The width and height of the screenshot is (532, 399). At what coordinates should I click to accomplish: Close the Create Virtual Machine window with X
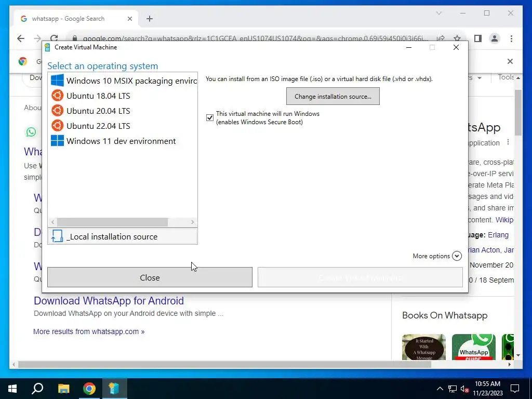[456, 47]
